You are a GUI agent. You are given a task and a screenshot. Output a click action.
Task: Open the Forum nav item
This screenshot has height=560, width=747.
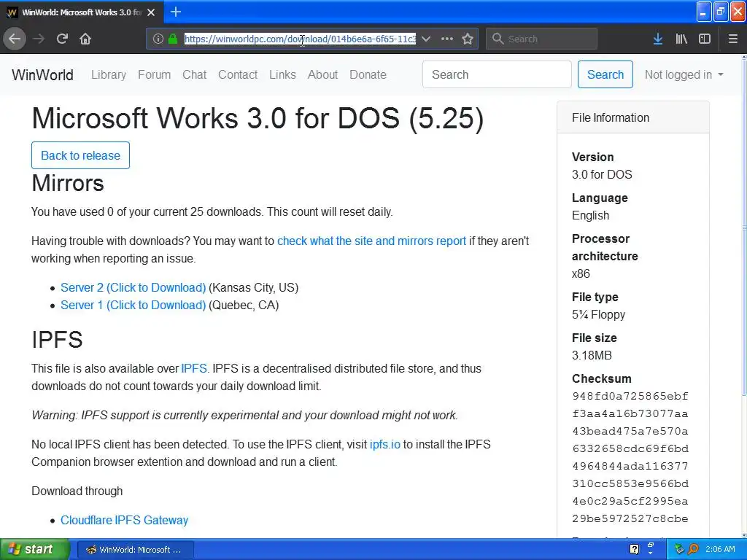(x=155, y=75)
